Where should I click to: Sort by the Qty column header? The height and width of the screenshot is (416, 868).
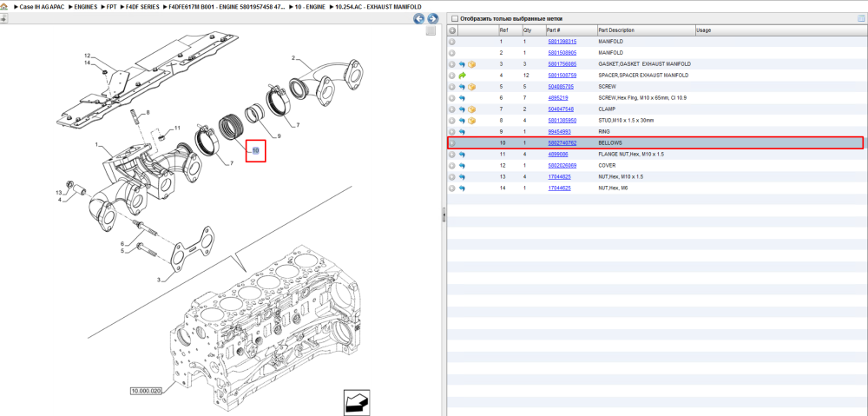point(533,30)
